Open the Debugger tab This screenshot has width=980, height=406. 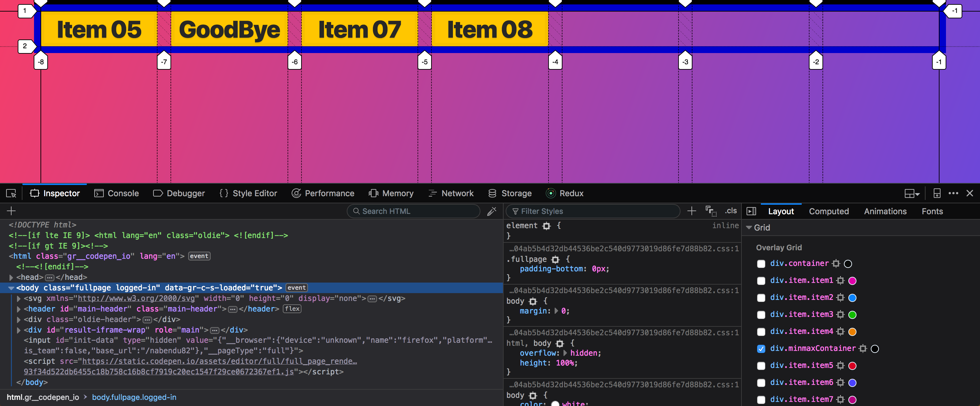[x=179, y=193]
